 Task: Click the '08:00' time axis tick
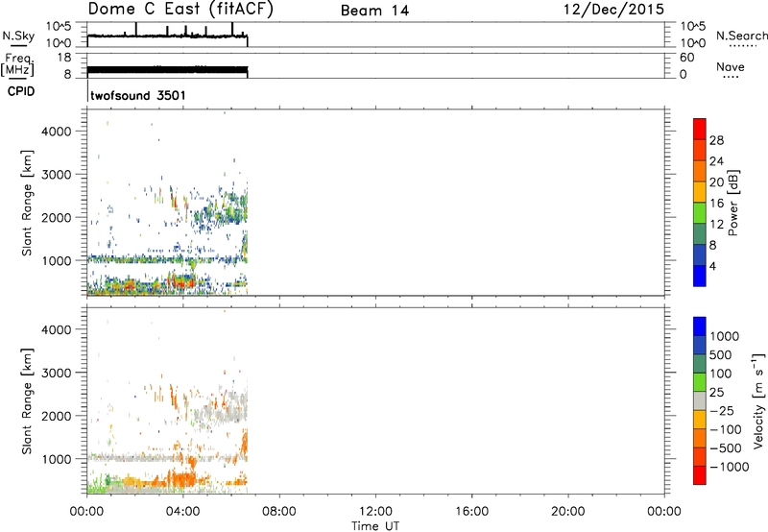click(279, 512)
